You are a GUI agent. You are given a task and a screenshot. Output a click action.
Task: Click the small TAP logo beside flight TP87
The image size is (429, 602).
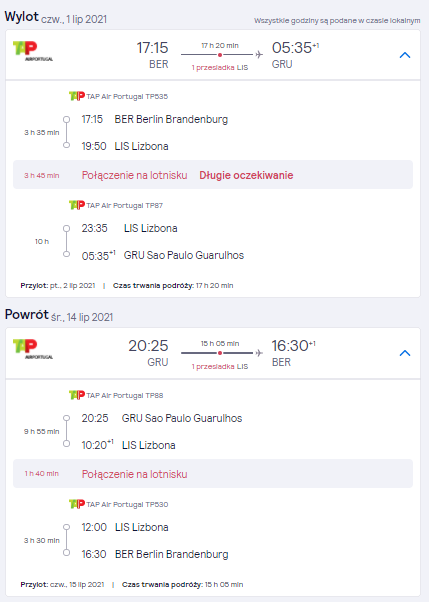pos(77,205)
